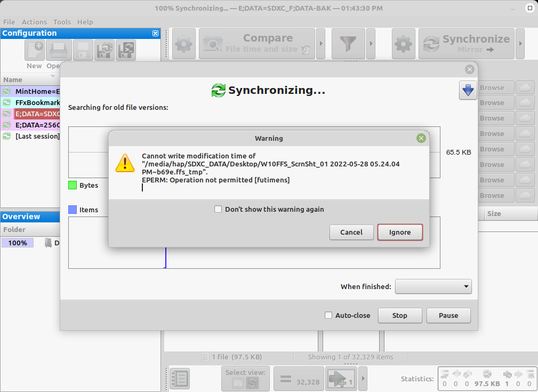Click the Name column sort arrow
Viewport: 538px width, 392px height.
pos(53,76)
